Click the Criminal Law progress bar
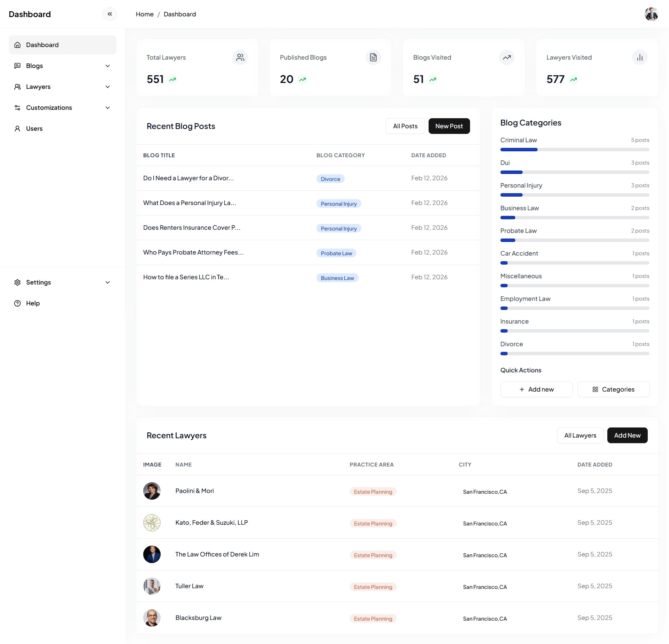 click(x=575, y=150)
